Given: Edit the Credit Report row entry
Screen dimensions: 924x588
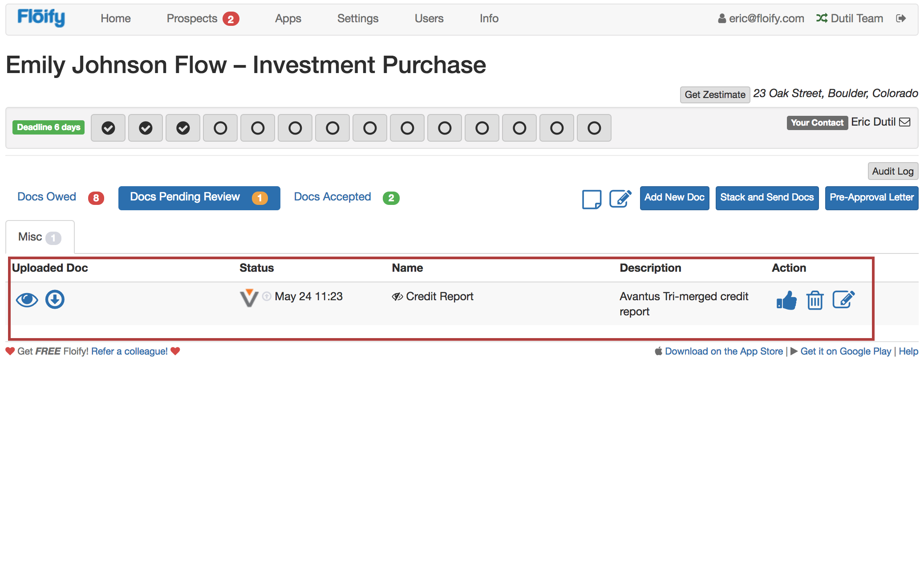Looking at the screenshot, I should [x=843, y=300].
